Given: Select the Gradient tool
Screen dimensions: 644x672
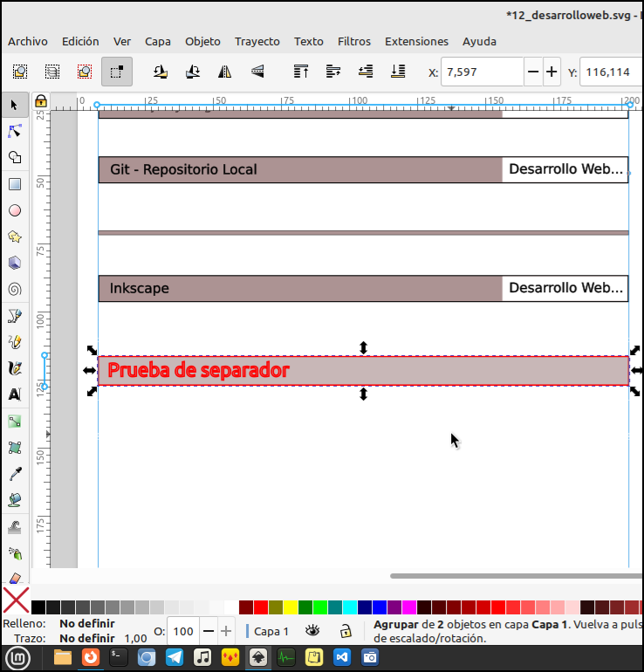Looking at the screenshot, I should click(x=15, y=422).
